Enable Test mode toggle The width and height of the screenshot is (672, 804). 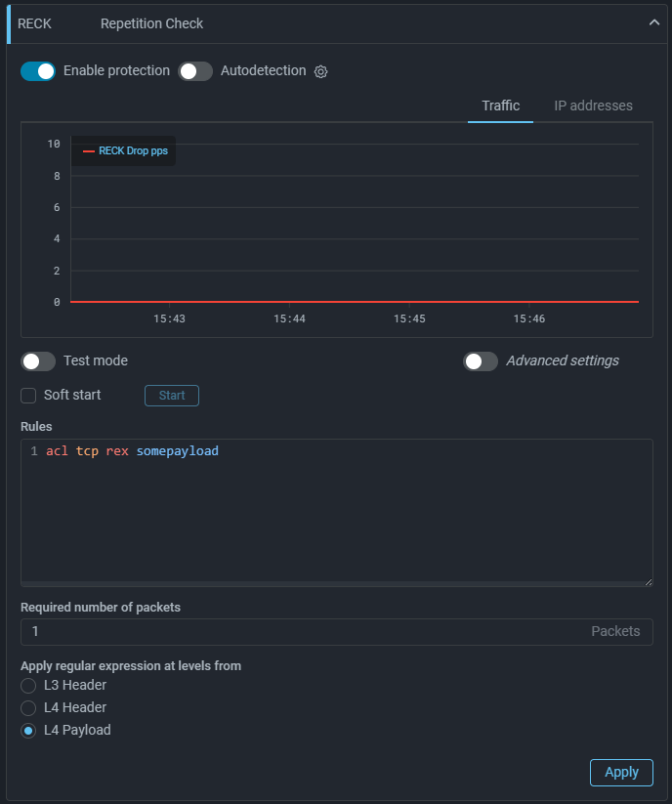39,361
